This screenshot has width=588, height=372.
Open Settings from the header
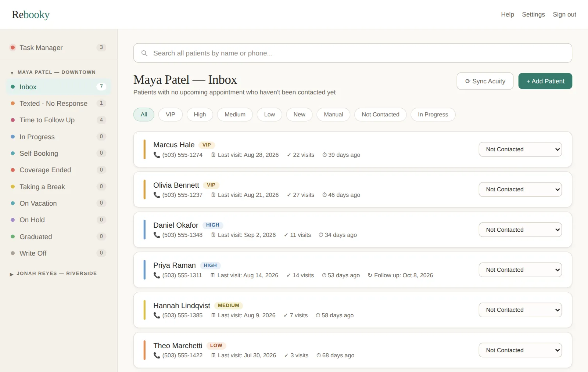pyautogui.click(x=533, y=14)
